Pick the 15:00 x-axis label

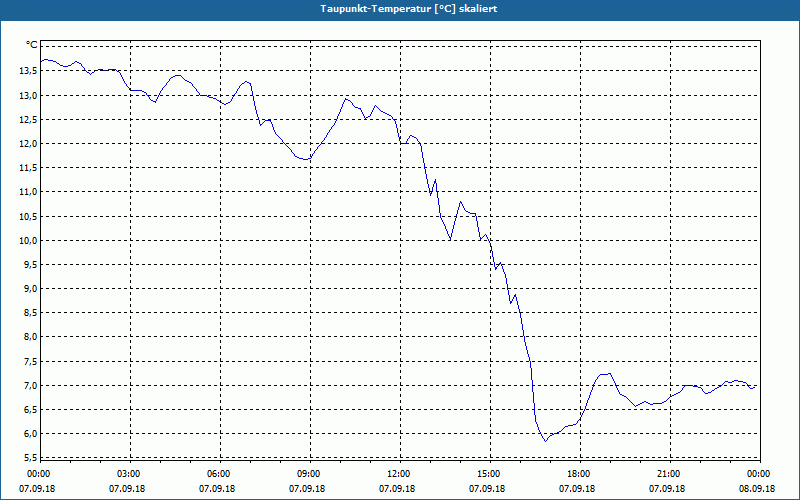[487, 474]
